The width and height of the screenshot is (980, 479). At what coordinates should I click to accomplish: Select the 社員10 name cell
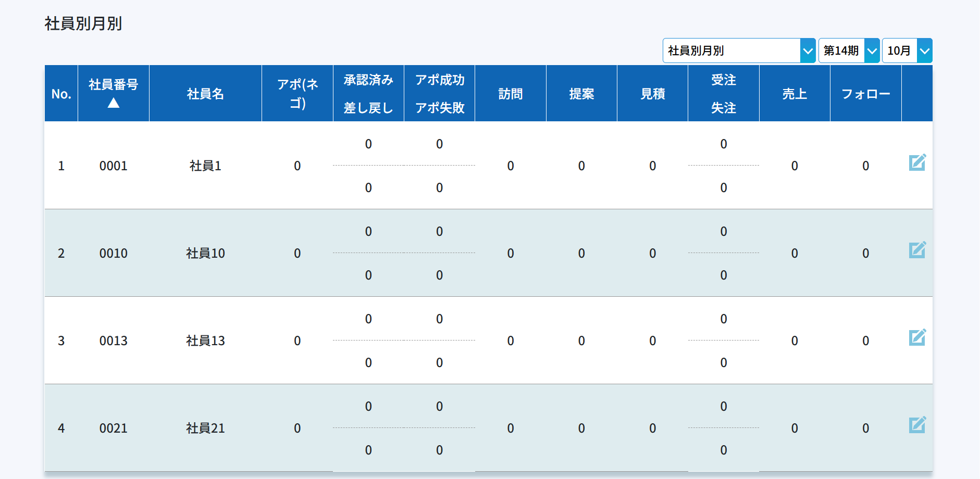point(205,254)
